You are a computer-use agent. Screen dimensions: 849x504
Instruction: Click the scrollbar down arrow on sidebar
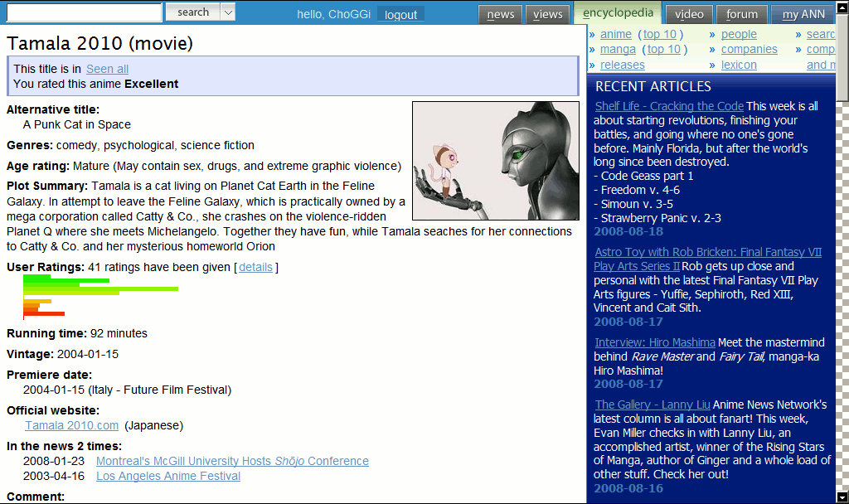pyautogui.click(x=843, y=497)
